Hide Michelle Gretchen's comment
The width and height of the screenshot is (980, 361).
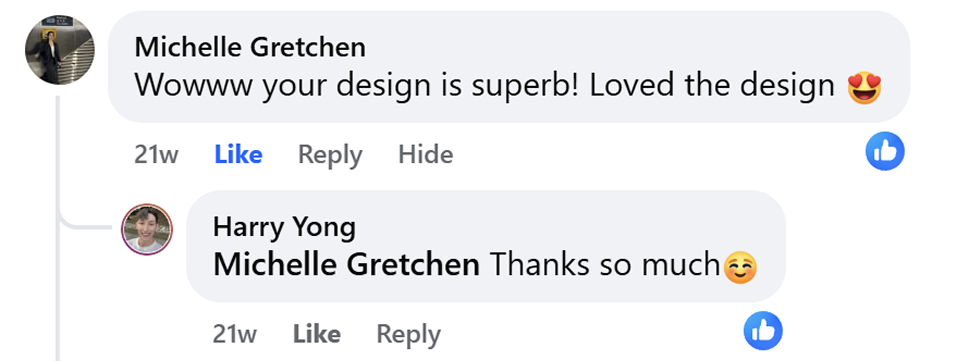(425, 155)
